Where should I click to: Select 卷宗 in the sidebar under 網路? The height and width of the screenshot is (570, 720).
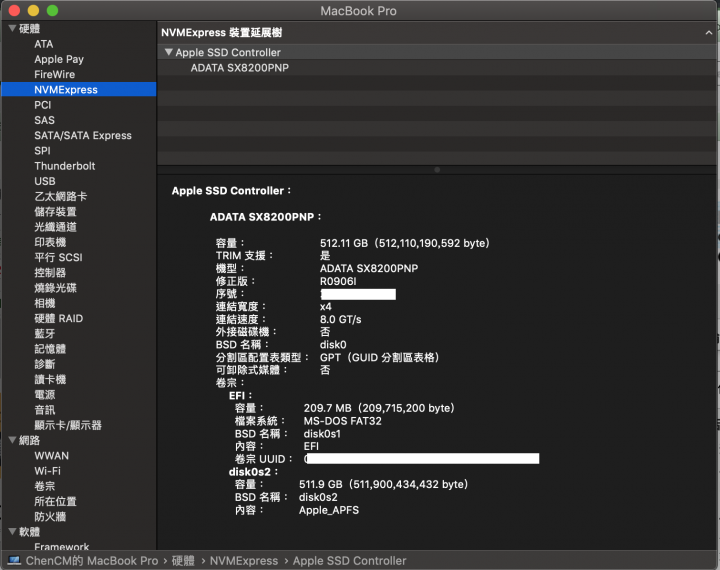coord(45,486)
